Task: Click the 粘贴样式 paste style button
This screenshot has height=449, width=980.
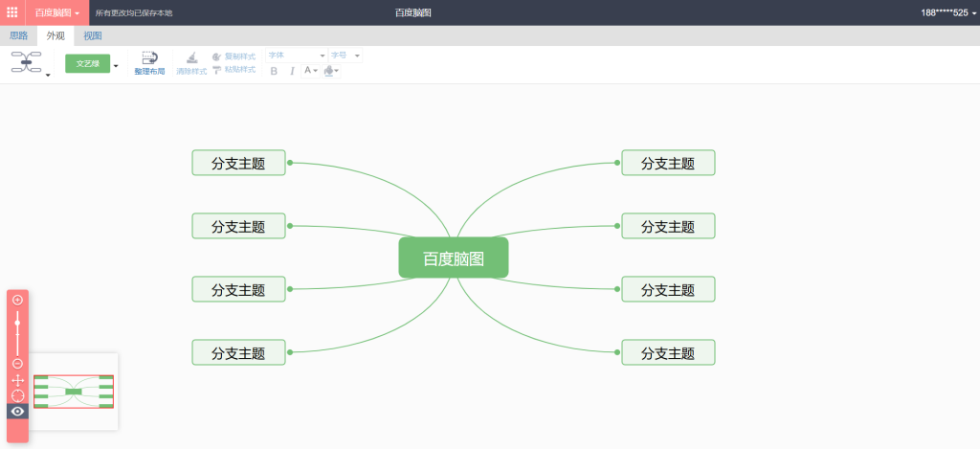Action: 234,70
